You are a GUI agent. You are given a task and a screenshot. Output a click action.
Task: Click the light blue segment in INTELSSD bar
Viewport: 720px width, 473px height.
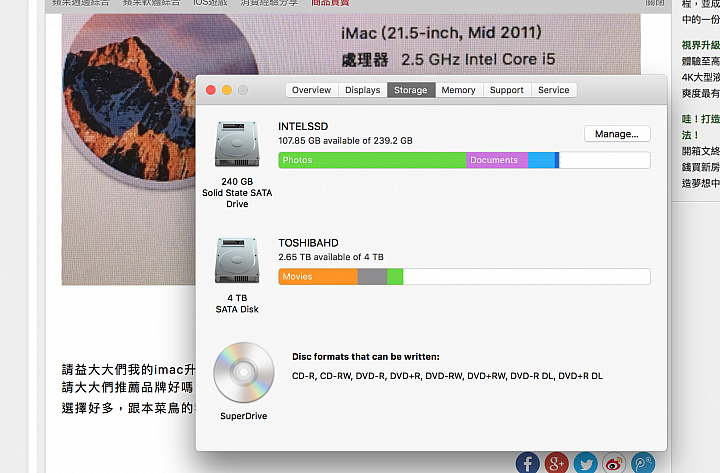click(x=541, y=160)
